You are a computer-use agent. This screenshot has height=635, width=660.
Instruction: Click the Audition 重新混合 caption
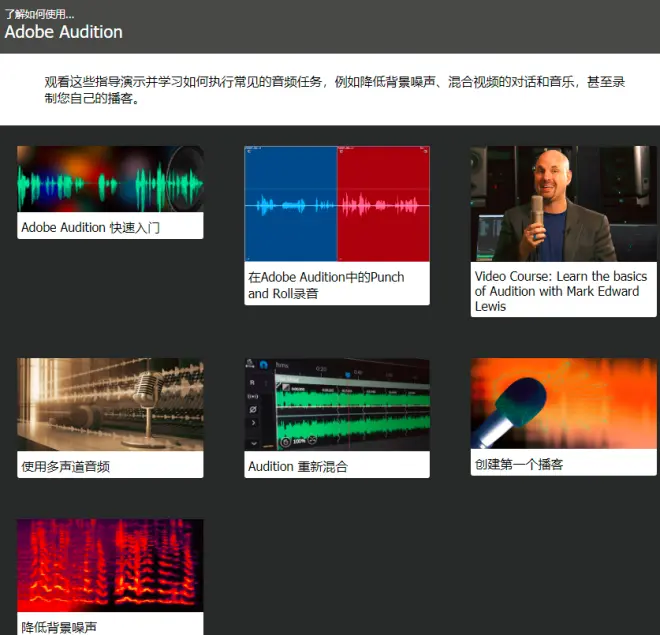coord(298,466)
